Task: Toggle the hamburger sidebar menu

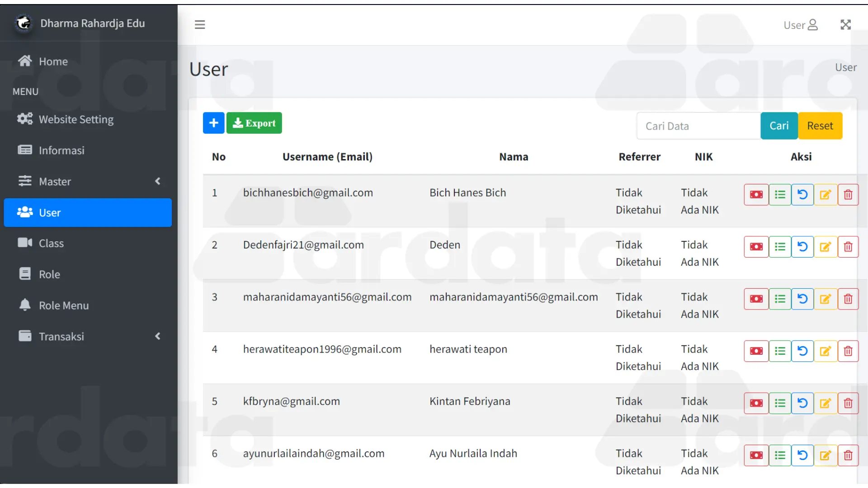Action: click(x=200, y=24)
